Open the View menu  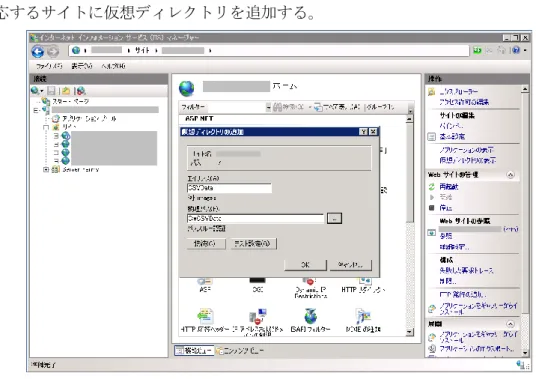[x=82, y=66]
